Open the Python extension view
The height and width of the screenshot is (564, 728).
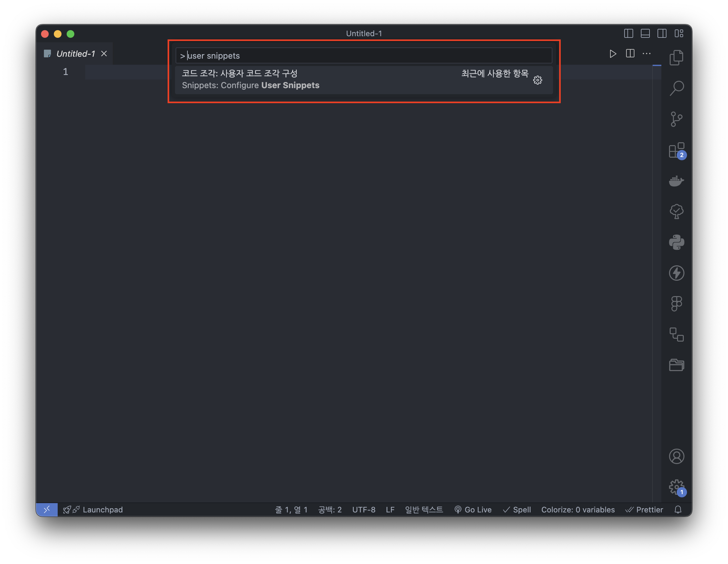point(676,242)
